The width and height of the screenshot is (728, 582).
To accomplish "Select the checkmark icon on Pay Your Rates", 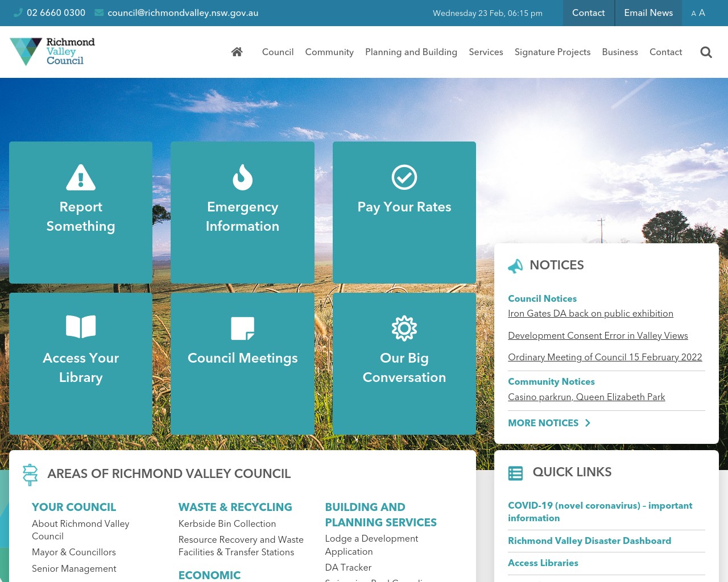I will [404, 177].
